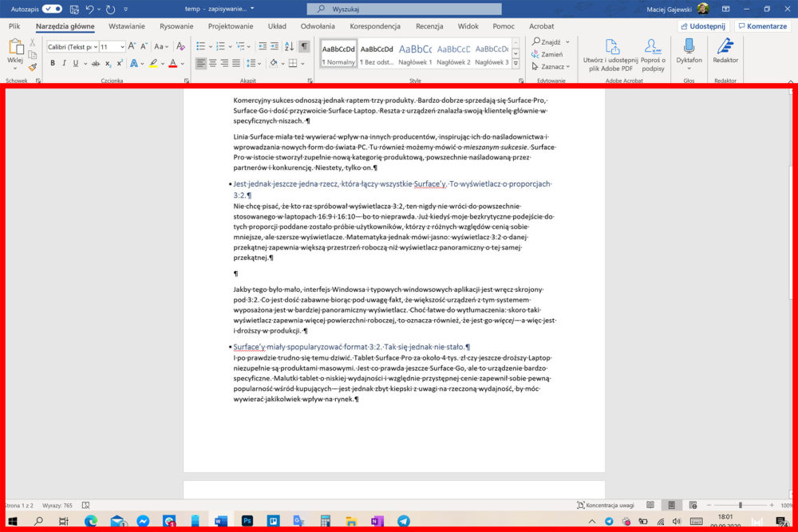The height and width of the screenshot is (532, 798).
Task: Increase the paragraph indent
Action: click(275, 46)
